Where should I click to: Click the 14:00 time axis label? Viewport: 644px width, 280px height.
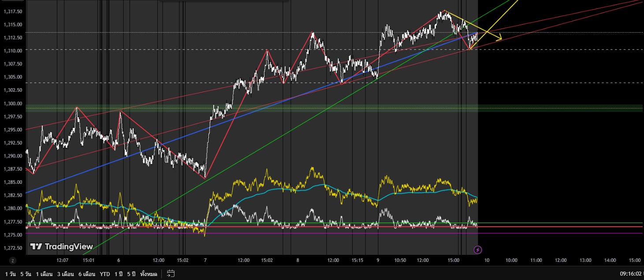[x=610, y=261]
